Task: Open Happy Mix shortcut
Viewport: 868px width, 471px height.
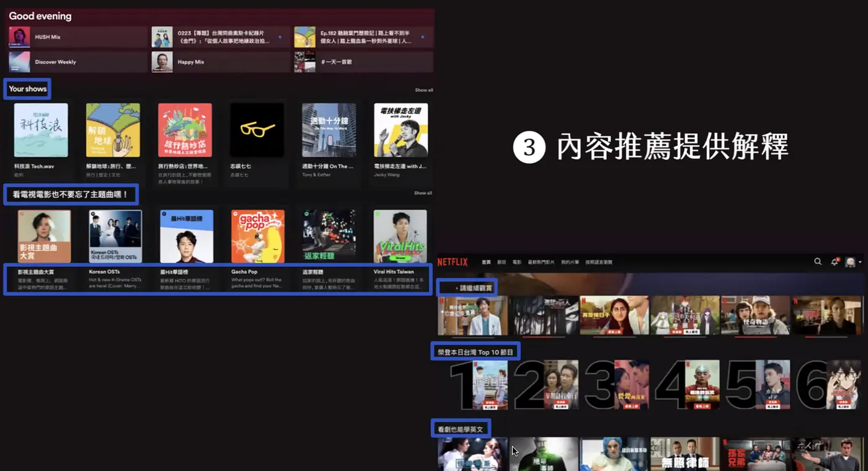Action: tap(220, 62)
